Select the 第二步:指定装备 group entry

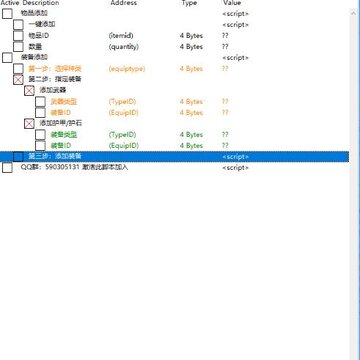(x=55, y=79)
